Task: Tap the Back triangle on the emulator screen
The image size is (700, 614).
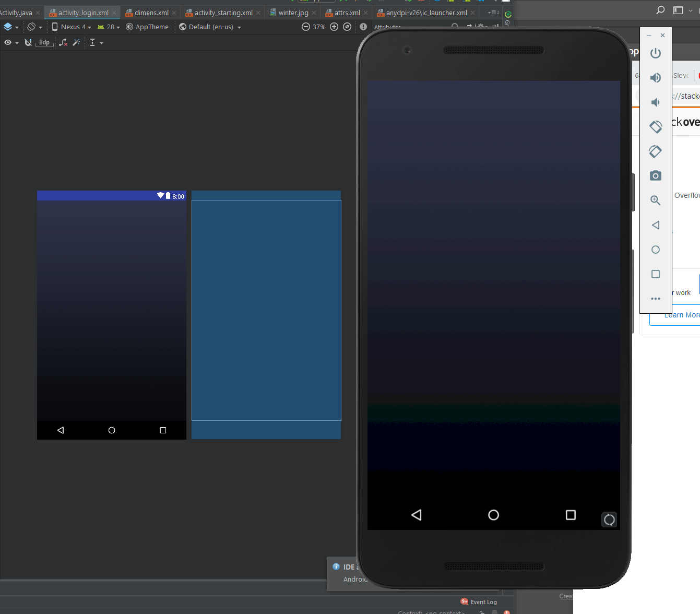Action: [x=416, y=515]
